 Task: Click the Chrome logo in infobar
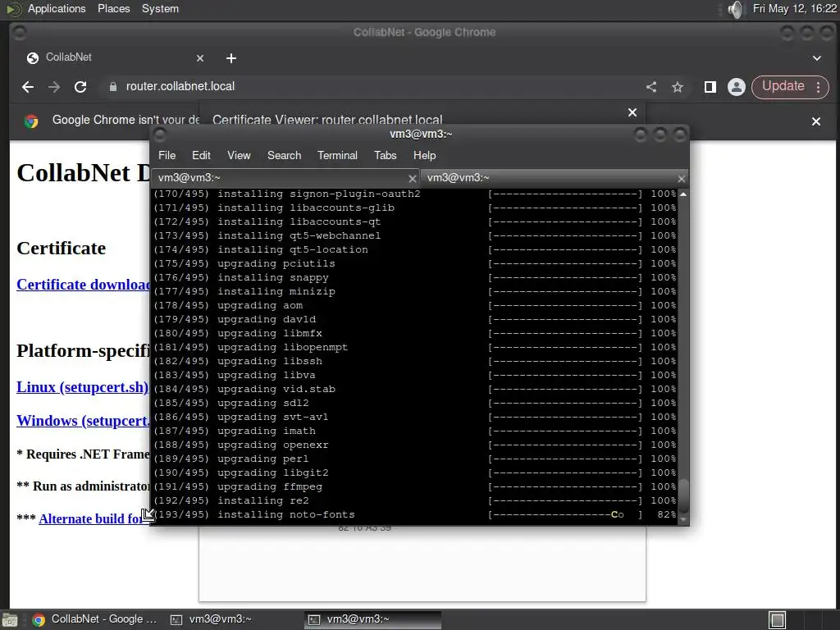tap(31, 121)
